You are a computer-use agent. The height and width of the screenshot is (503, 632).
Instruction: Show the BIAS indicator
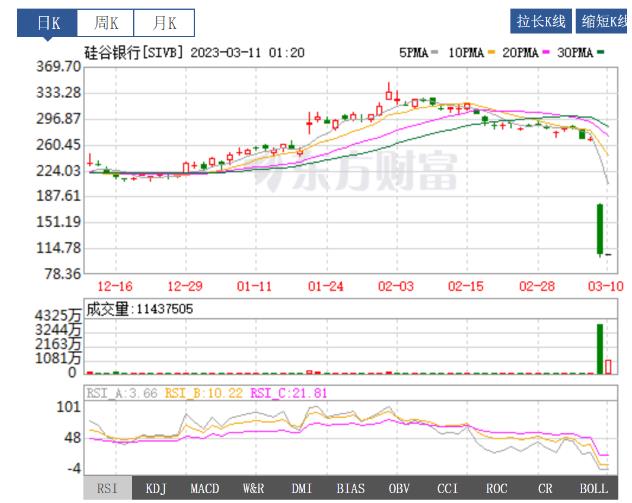[x=350, y=488]
